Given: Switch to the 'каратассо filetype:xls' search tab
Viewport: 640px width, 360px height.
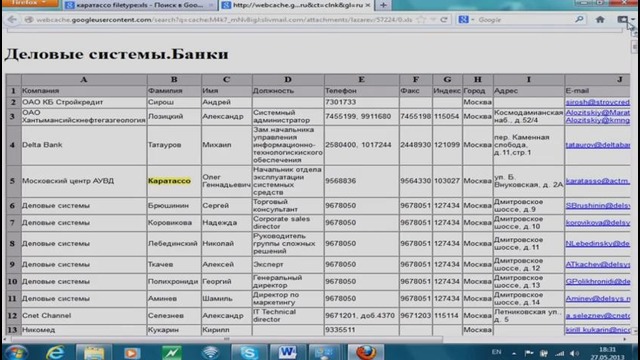Looking at the screenshot, I should tap(139, 5).
